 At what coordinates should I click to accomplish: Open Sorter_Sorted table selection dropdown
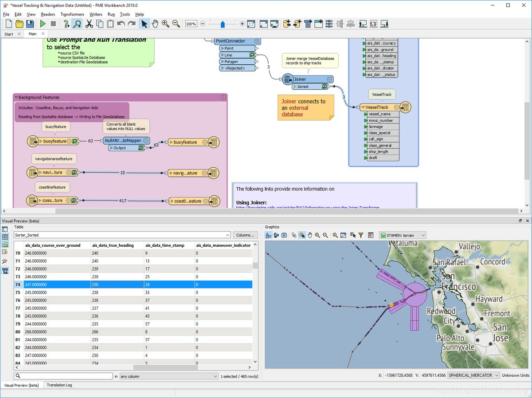[122, 235]
